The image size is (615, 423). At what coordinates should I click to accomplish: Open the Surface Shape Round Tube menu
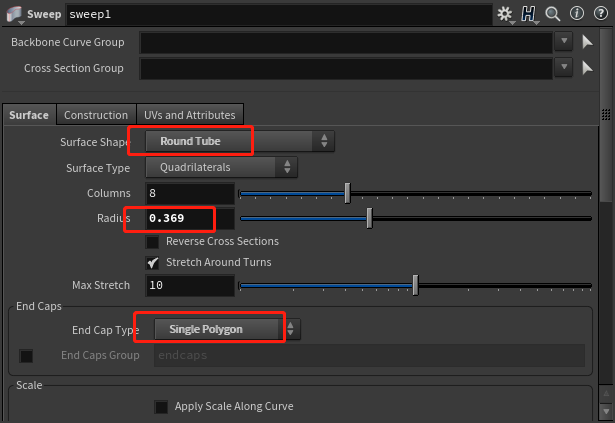coord(240,141)
